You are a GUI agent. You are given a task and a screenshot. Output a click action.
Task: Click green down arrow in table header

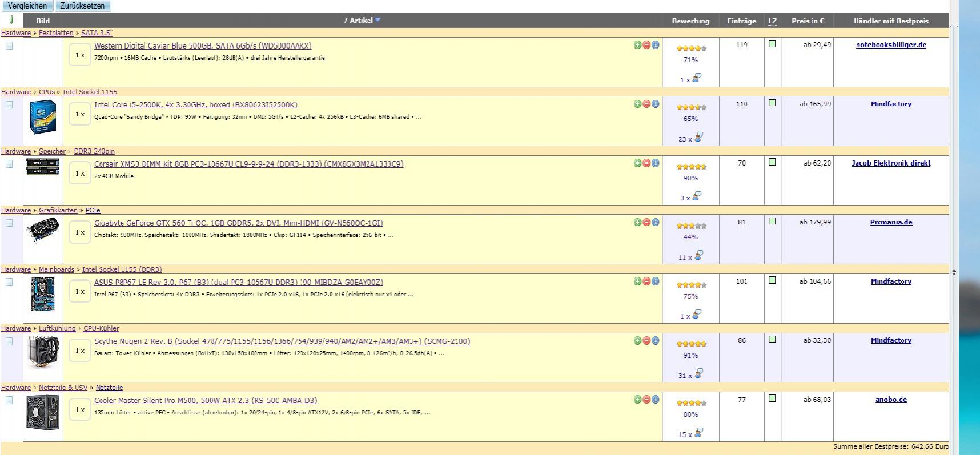tap(11, 20)
